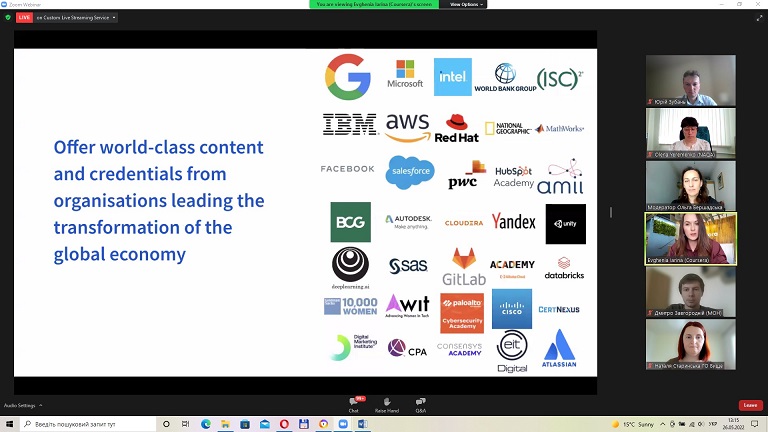Viewport: 768px width, 432px height.
Task: Click the World Bank Group logo
Action: (x=505, y=77)
